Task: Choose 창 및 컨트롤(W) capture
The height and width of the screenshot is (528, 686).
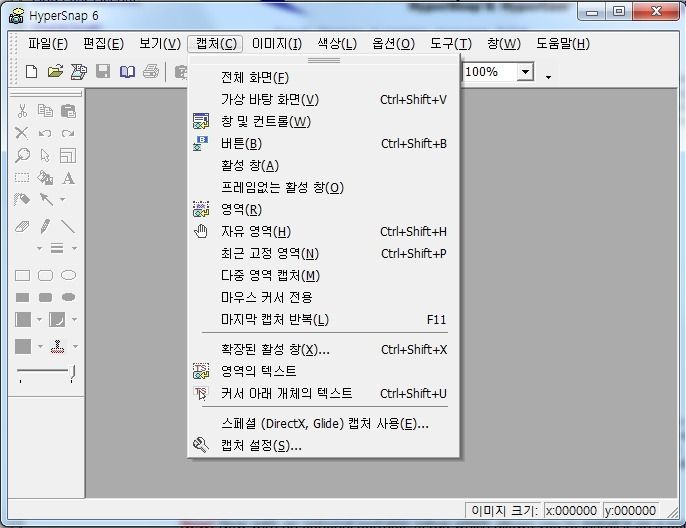Action: [324, 122]
